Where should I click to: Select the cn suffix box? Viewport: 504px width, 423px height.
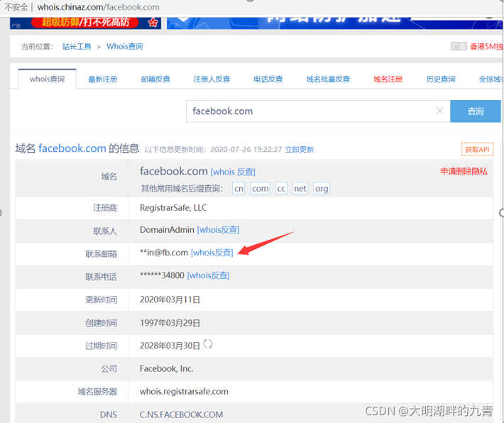239,188
